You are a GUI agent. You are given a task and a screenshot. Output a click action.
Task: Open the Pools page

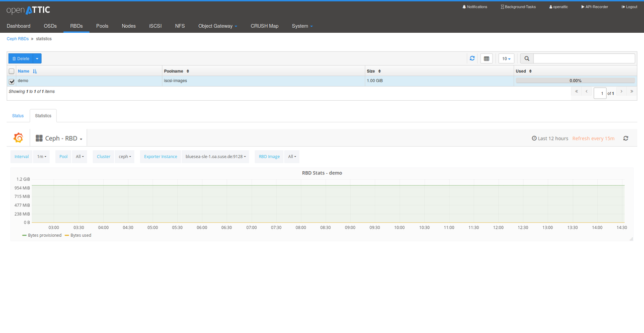pyautogui.click(x=102, y=26)
